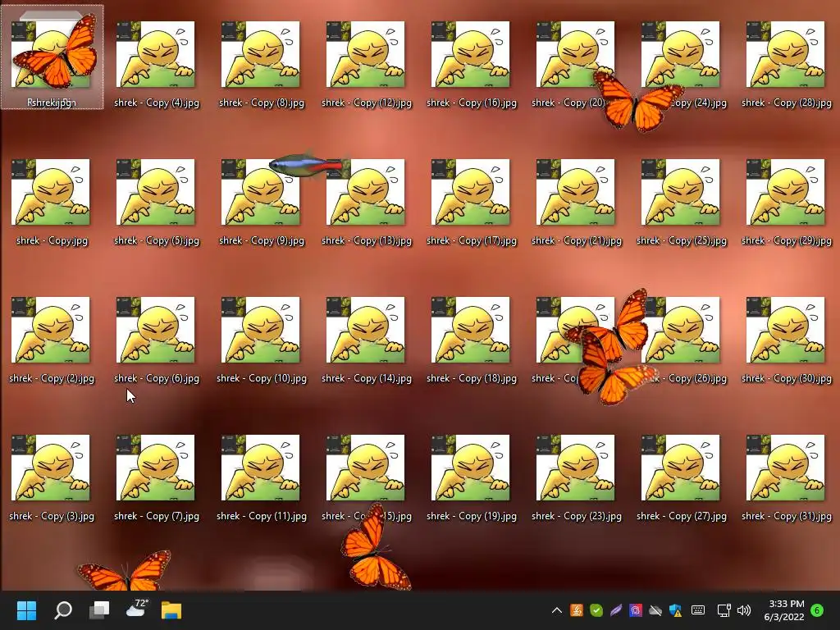
Task: Open taskbar Search magnifier
Action: tap(63, 609)
